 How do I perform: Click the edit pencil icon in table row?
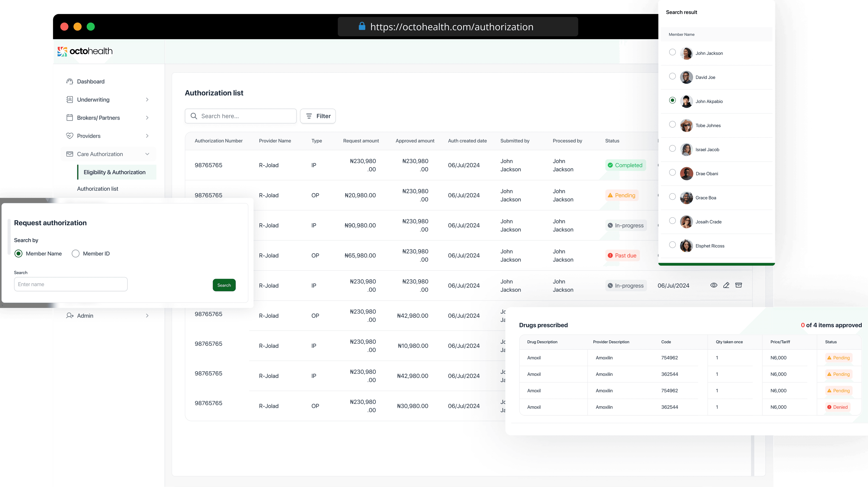(726, 285)
